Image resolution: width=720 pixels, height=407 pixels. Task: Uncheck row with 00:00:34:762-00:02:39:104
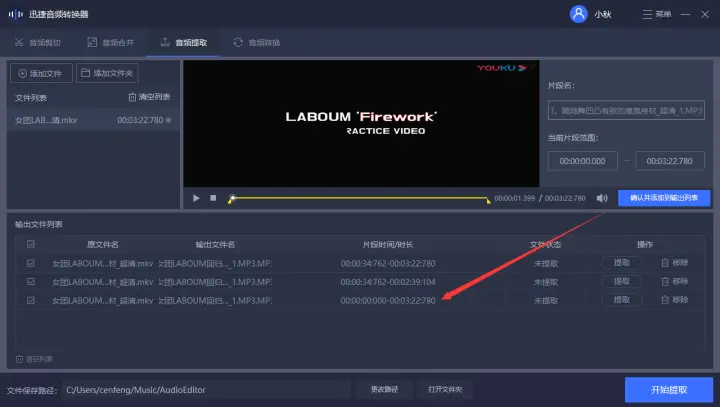(31, 282)
